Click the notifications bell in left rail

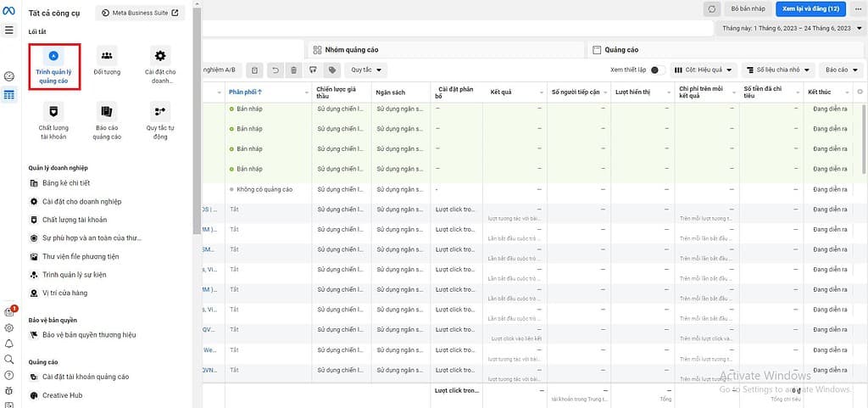[9, 344]
